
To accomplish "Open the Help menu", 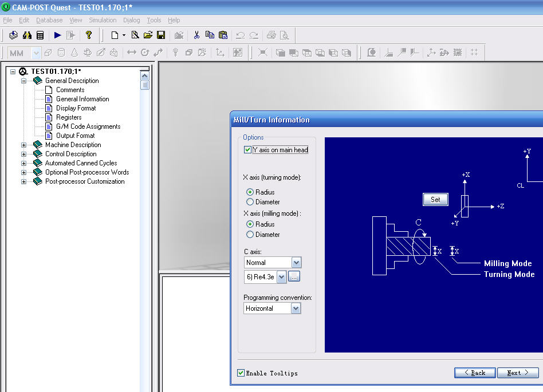I will pyautogui.click(x=174, y=20).
